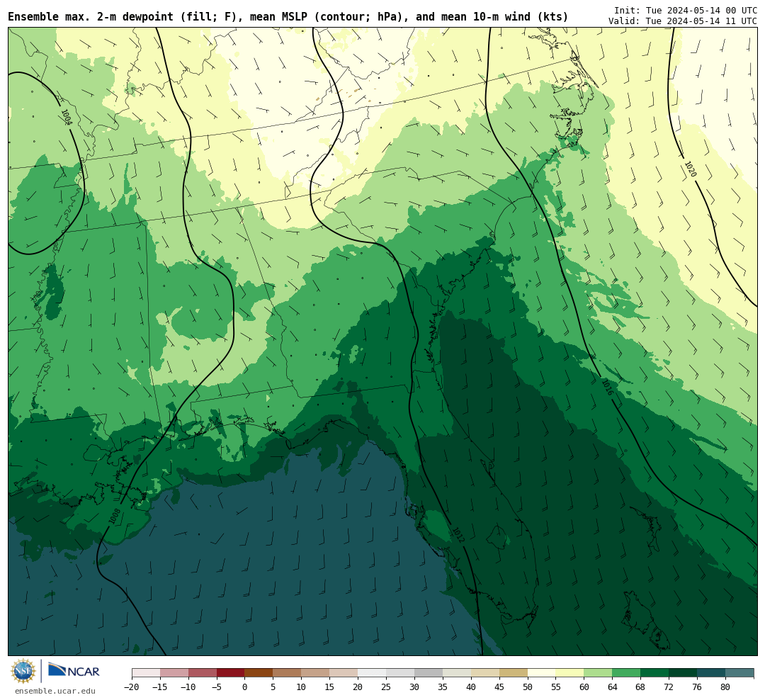Click the last teal swatch after 80
This screenshot has height=700, width=765.
coord(739,673)
